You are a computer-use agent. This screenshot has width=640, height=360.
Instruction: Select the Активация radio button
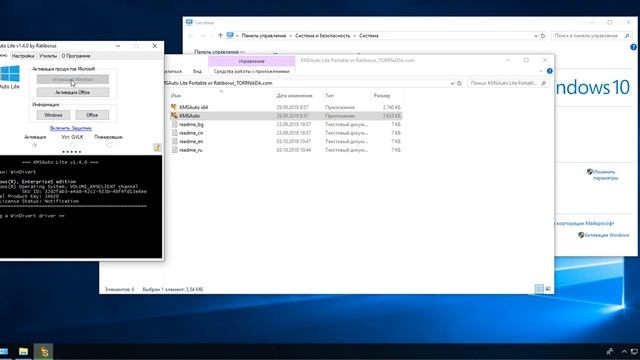coord(35,145)
